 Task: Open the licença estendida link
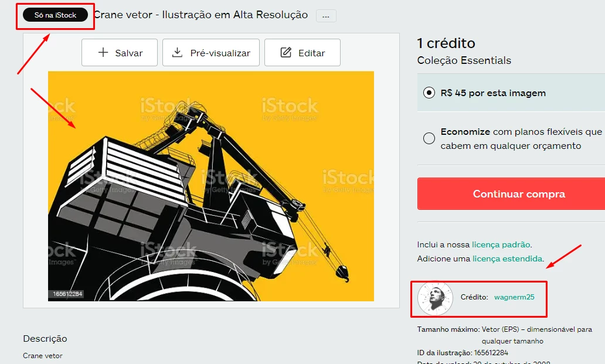[507, 258]
